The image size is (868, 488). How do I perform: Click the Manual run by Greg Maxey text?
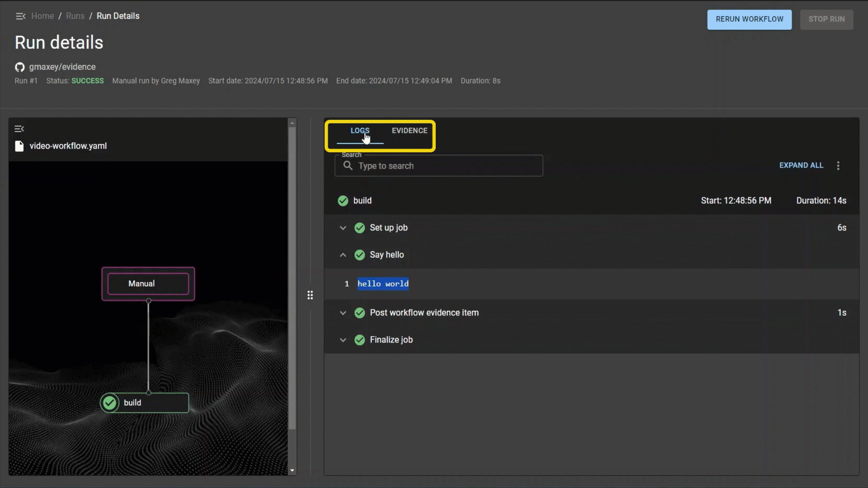(156, 81)
